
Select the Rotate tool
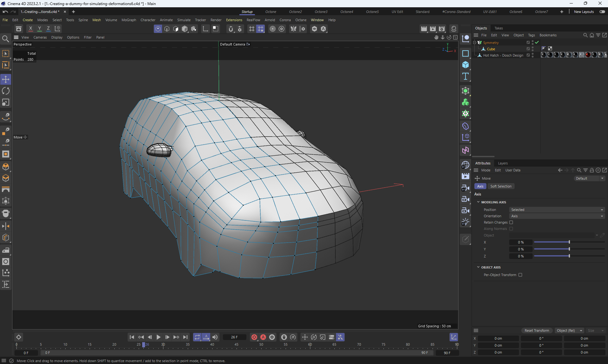pyautogui.click(x=6, y=91)
